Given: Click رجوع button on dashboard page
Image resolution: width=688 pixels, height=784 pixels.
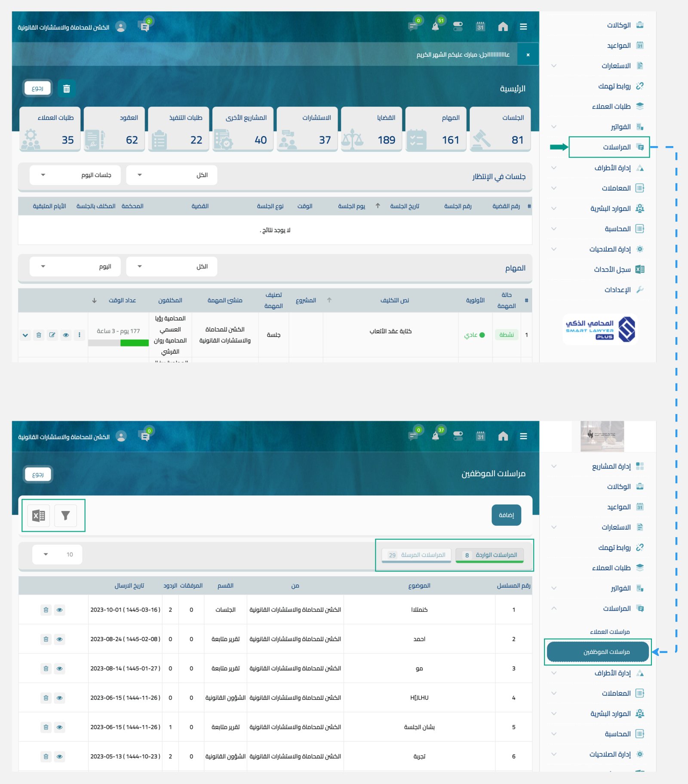Looking at the screenshot, I should [x=37, y=88].
